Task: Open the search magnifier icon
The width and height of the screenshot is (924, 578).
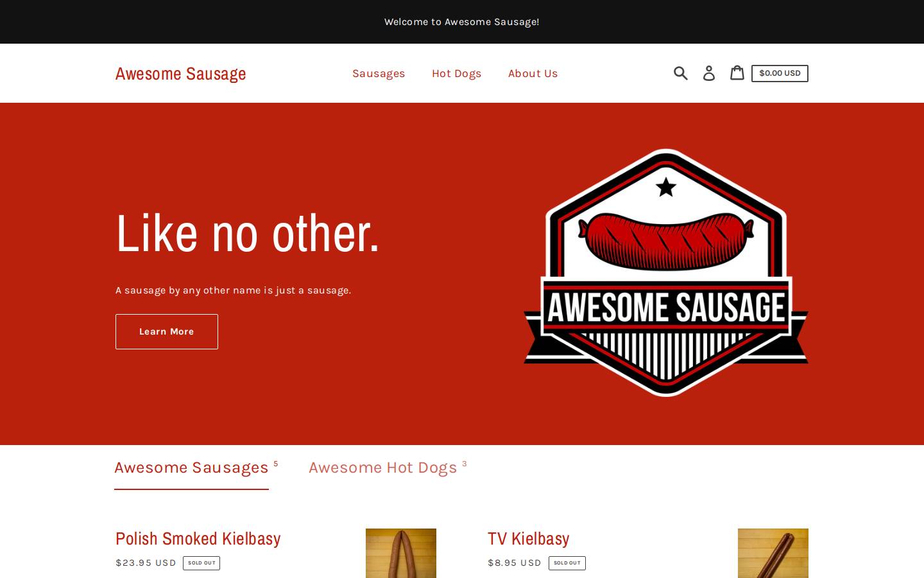Action: 681,73
